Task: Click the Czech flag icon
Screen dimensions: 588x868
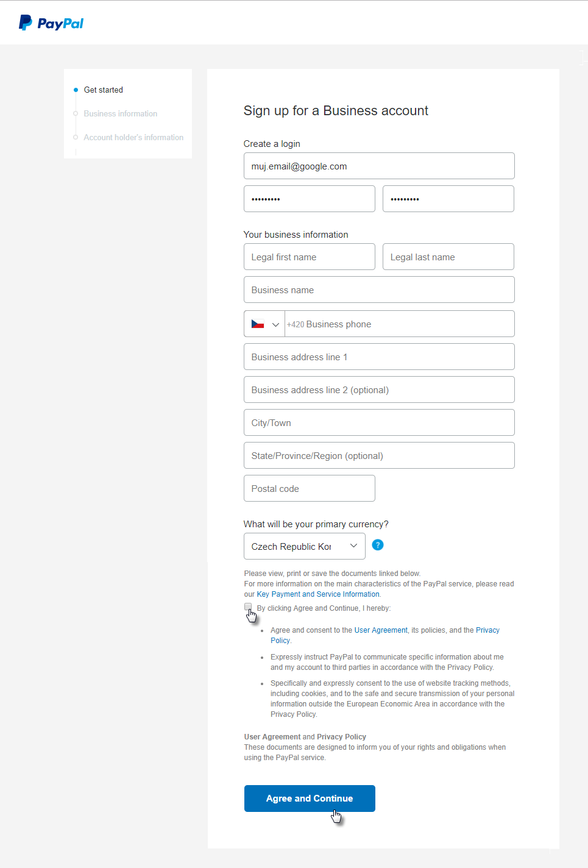Action: click(x=258, y=324)
